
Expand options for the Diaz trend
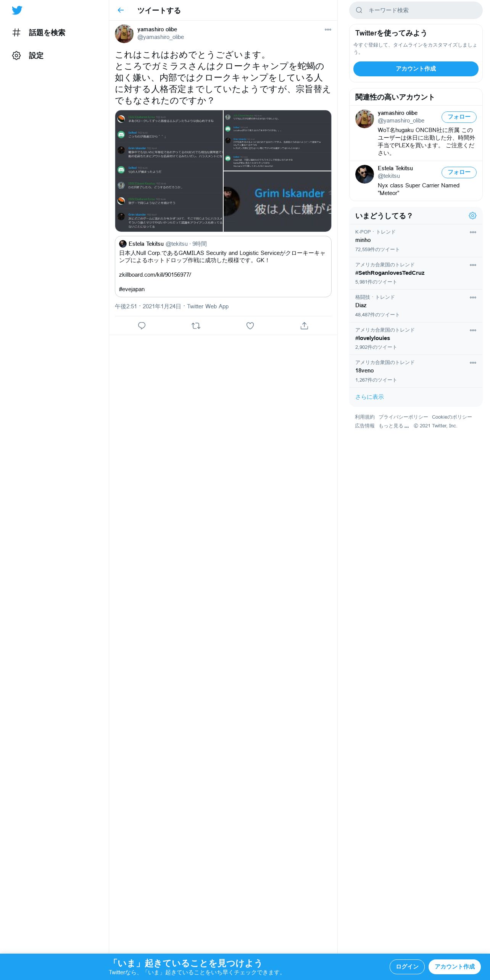[x=473, y=297]
